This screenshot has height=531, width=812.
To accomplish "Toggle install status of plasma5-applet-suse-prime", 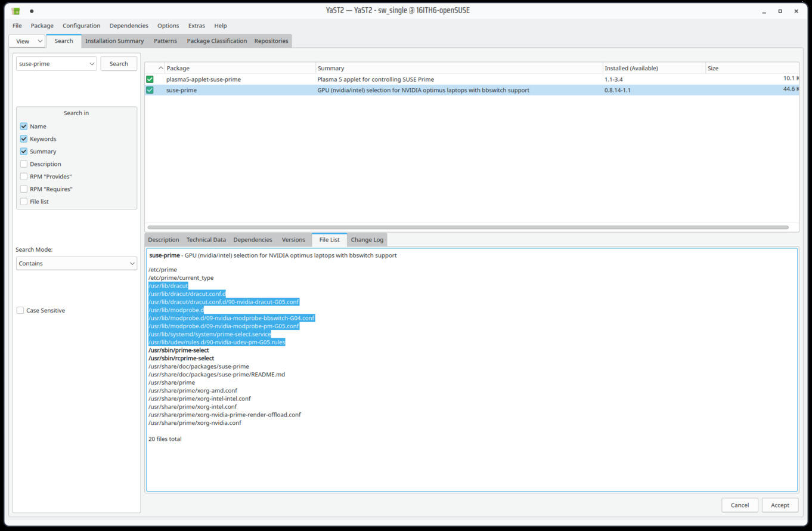I will coord(150,79).
